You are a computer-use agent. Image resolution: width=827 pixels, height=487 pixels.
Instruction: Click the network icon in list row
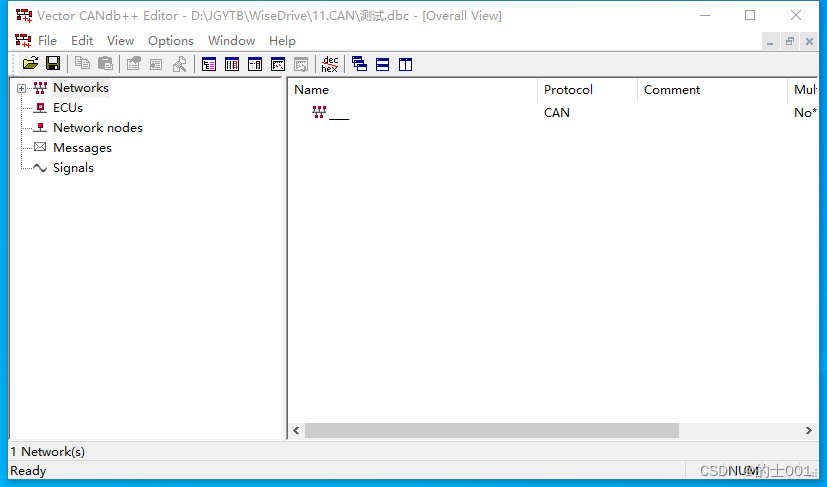(x=319, y=112)
